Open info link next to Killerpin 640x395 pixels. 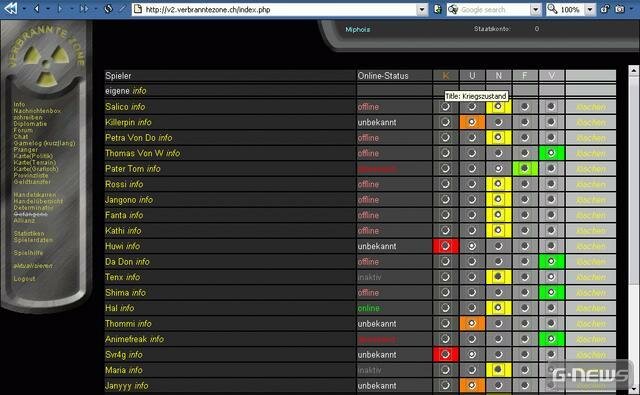click(144, 122)
